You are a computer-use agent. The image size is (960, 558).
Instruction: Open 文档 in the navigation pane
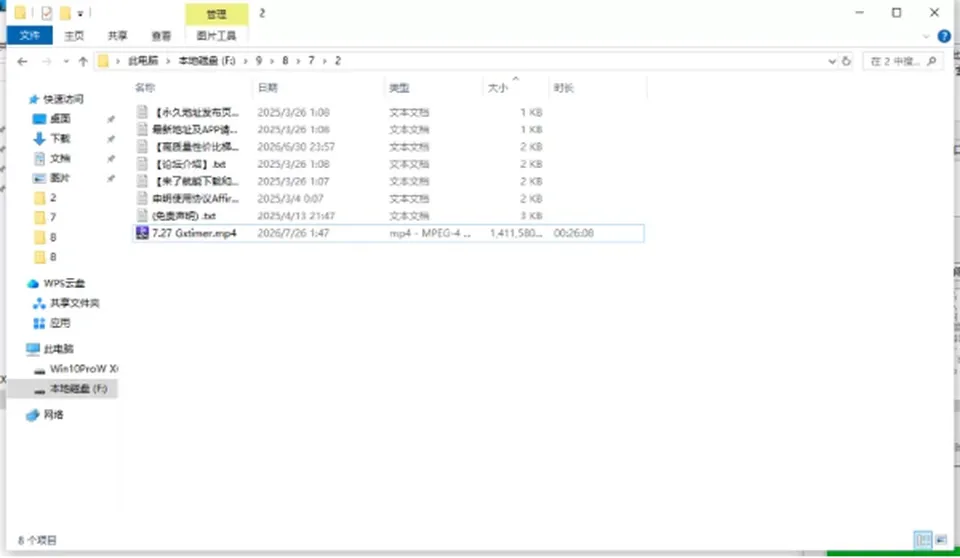60,158
